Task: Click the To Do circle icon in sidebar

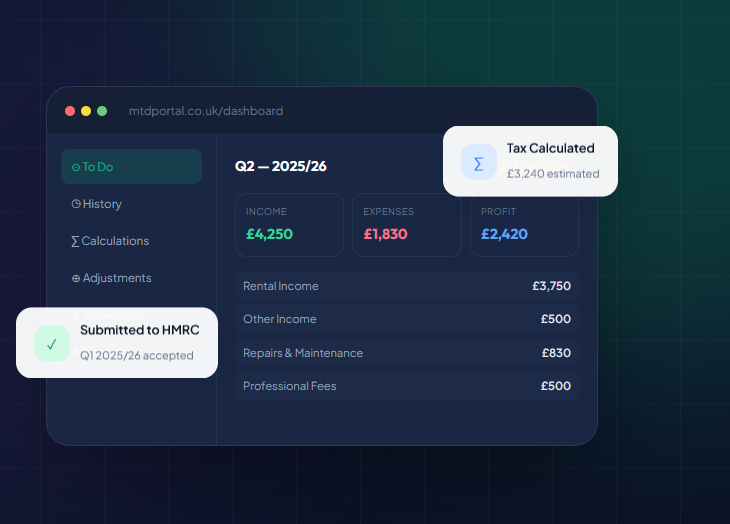Action: [x=76, y=167]
